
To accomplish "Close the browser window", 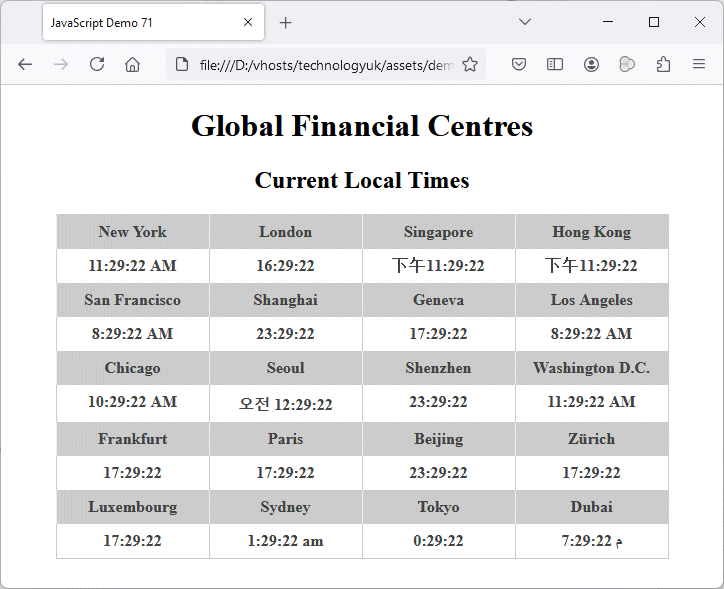I will coord(700,22).
